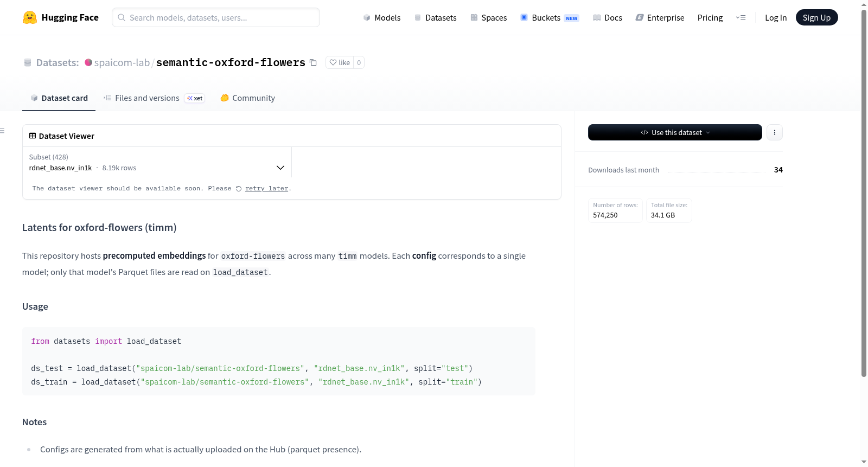Click the Hugging Face brand name
The image size is (868, 467).
point(70,17)
